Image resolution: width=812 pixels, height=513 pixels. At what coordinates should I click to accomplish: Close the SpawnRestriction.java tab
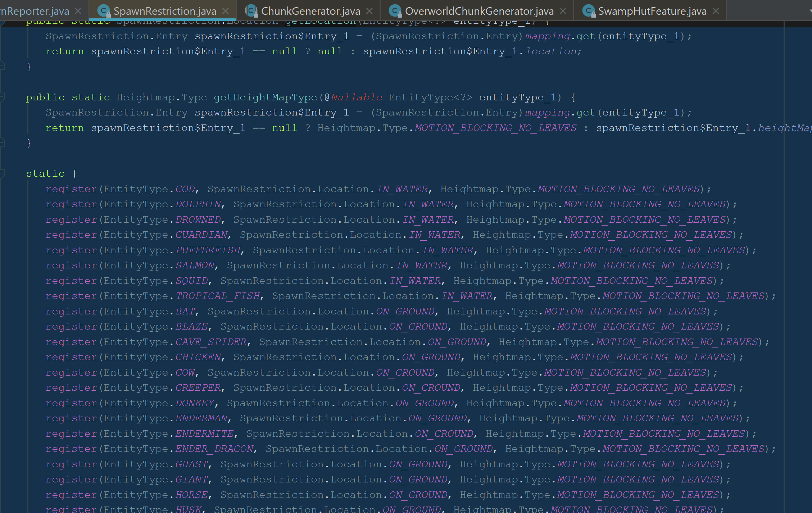[x=226, y=11]
